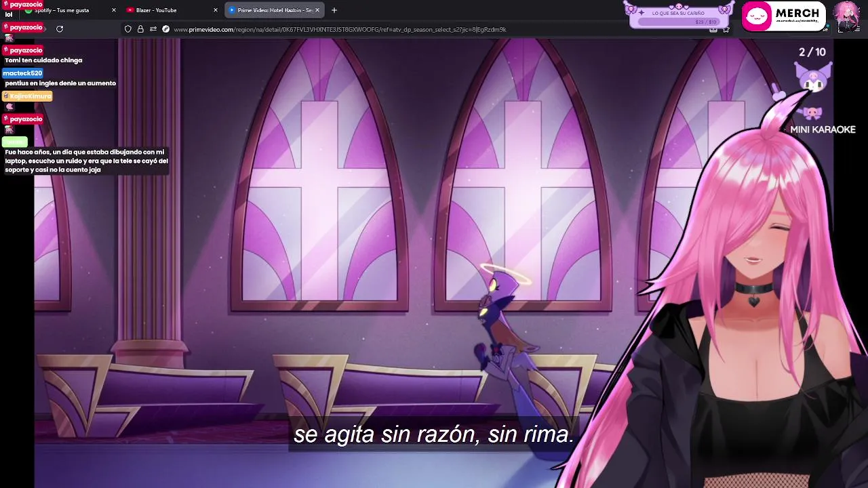868x488 pixels.
Task: Open a new browser tab
Action: pyautogui.click(x=334, y=10)
